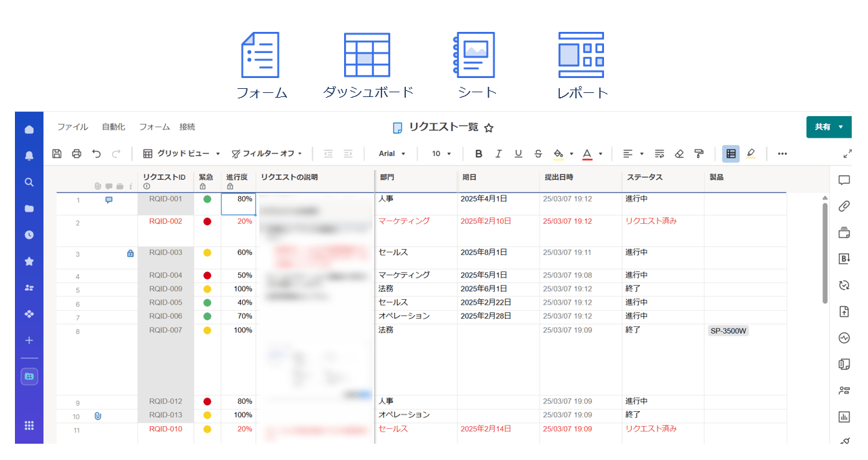
Task: Open the フォーム menu
Action: pos(154,127)
